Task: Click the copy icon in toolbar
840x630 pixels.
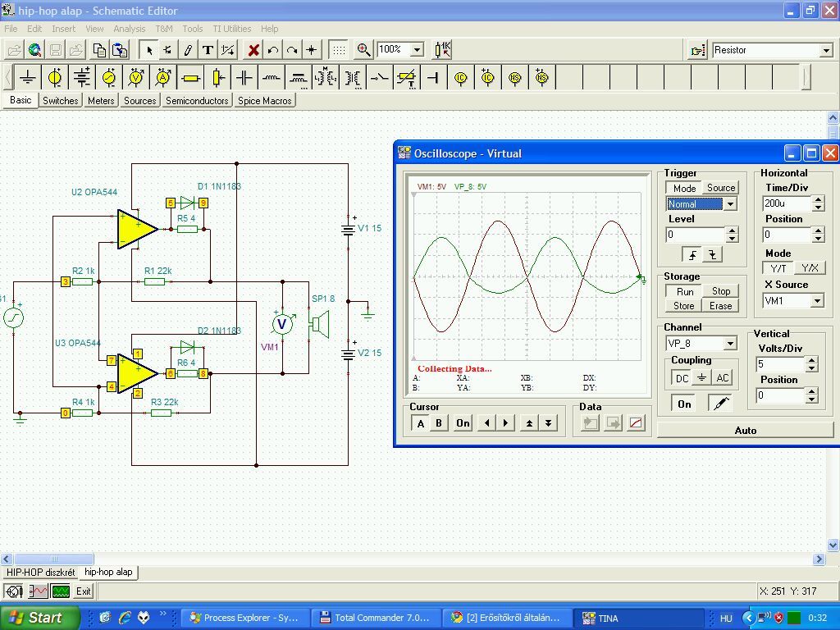Action: pos(99,50)
